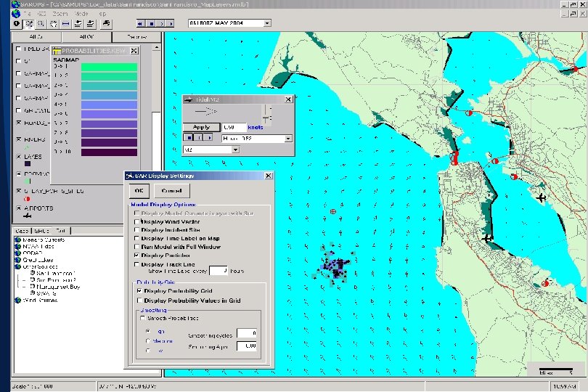Click the Apply button in tidal window

[201, 127]
